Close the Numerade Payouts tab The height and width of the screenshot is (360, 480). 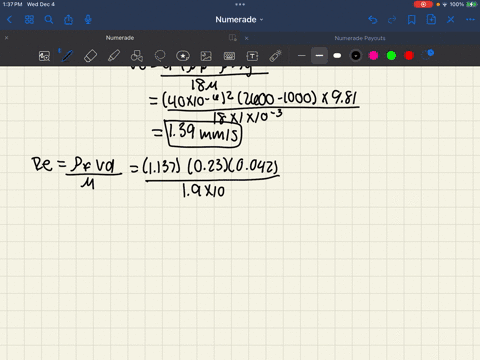pos(247,38)
